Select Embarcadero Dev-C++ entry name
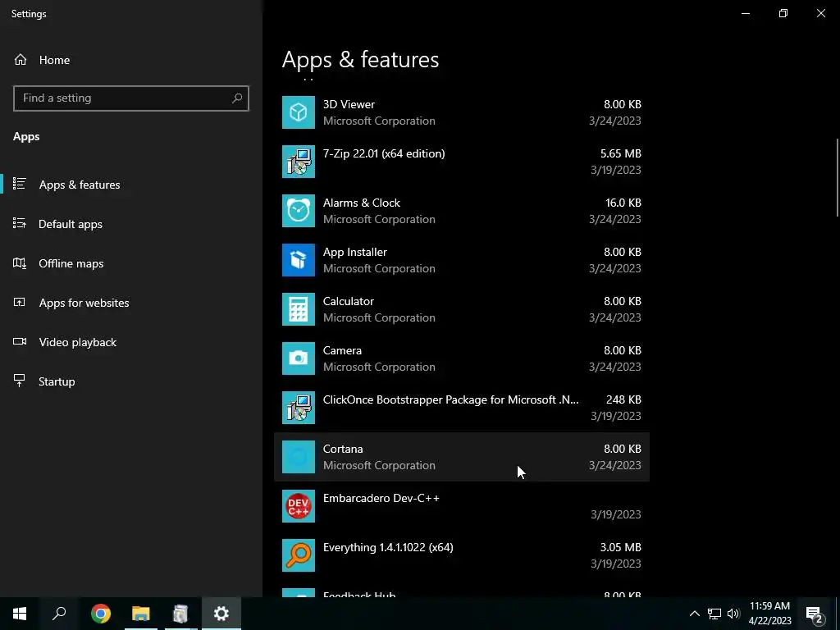The width and height of the screenshot is (840, 630). (381, 498)
